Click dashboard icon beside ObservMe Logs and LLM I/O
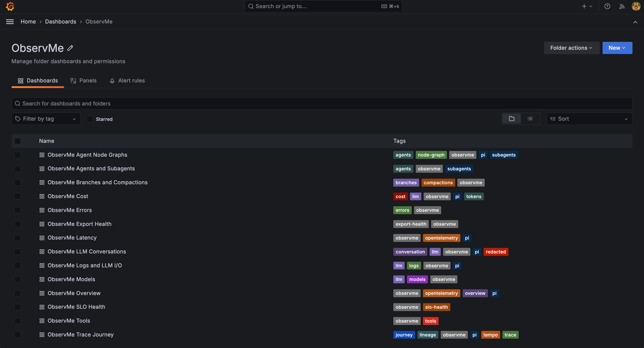644x348 pixels. [x=42, y=266]
